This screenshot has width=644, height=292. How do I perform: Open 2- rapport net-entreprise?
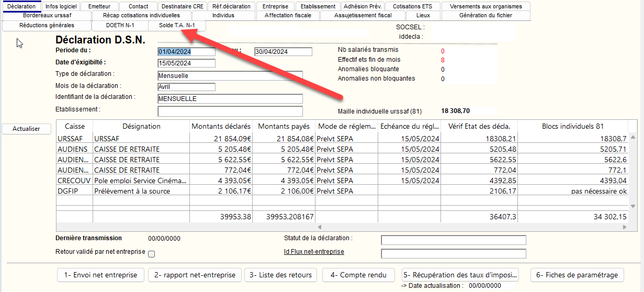195,275
